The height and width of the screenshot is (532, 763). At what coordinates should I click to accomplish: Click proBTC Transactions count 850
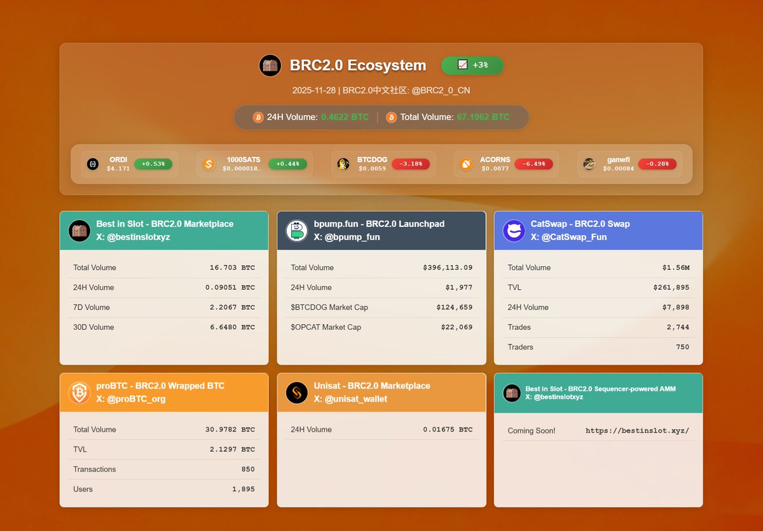click(x=248, y=469)
